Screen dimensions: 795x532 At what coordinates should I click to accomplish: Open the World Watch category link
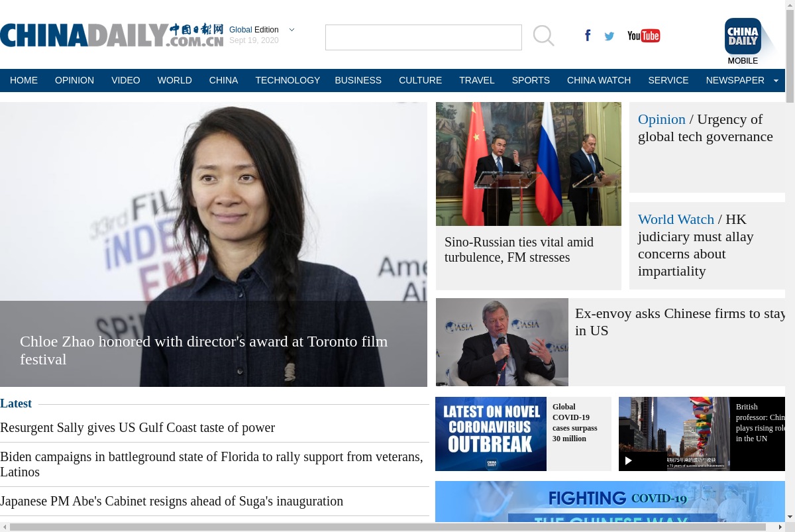[676, 219]
